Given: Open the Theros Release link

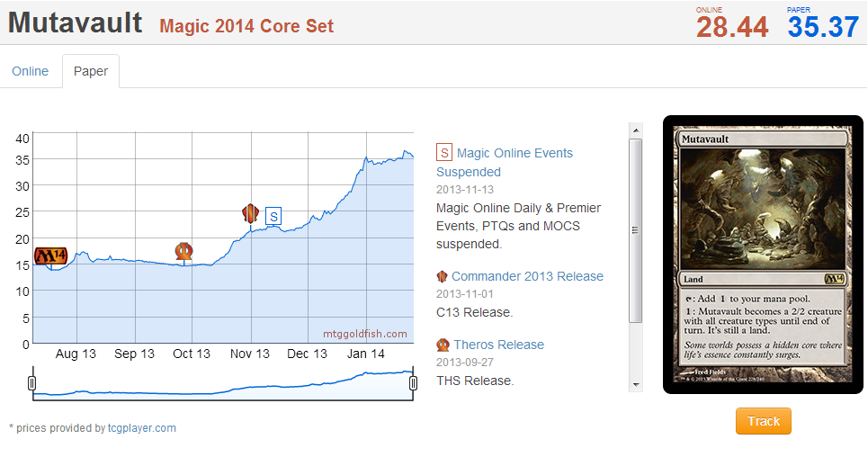Looking at the screenshot, I should click(498, 345).
